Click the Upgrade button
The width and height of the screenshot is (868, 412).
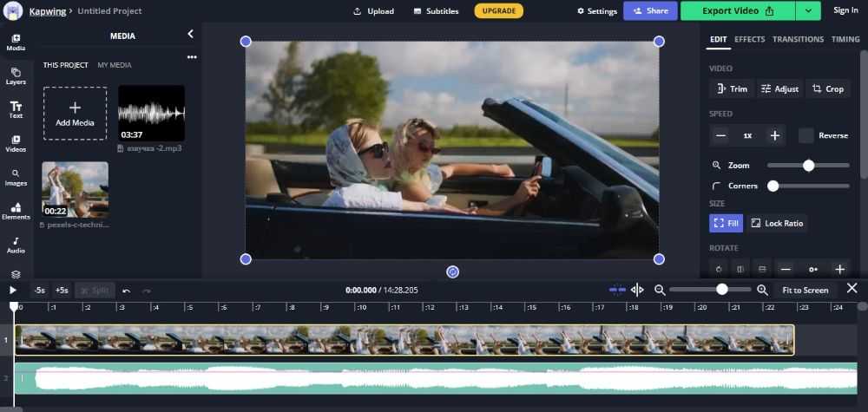tap(498, 10)
